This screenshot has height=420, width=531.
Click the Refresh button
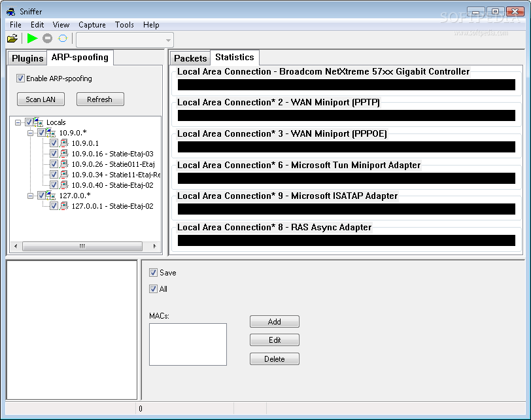(x=100, y=99)
